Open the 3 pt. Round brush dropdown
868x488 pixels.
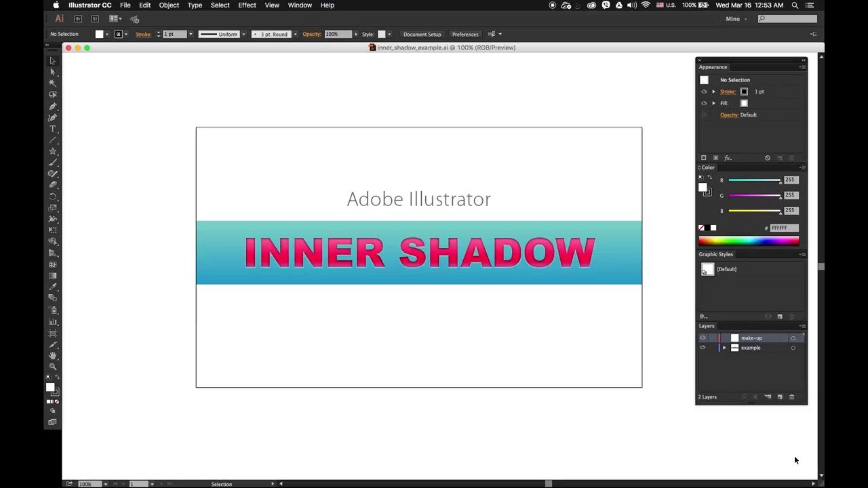pos(295,34)
